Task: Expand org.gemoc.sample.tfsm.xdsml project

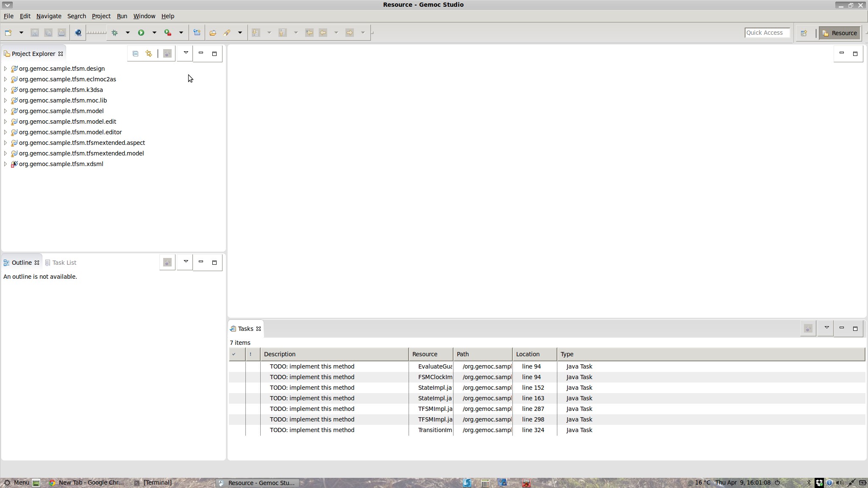Action: (5, 164)
